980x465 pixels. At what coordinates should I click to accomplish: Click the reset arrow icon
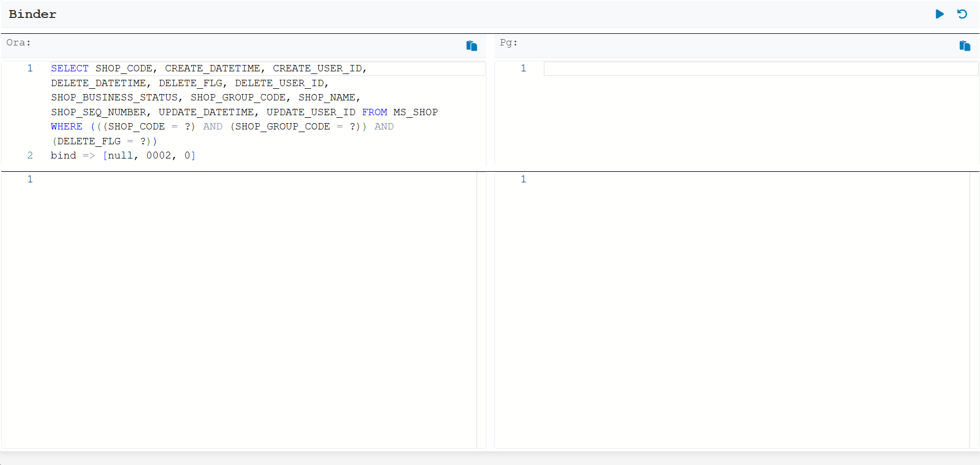[962, 14]
